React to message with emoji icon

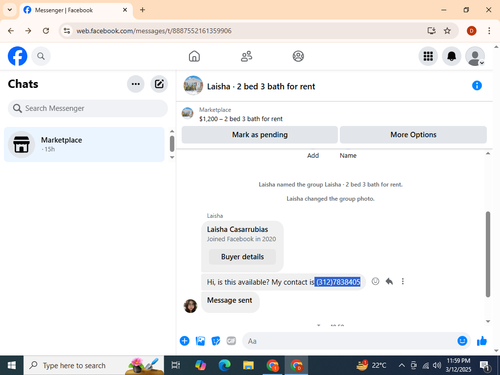pyautogui.click(x=375, y=281)
